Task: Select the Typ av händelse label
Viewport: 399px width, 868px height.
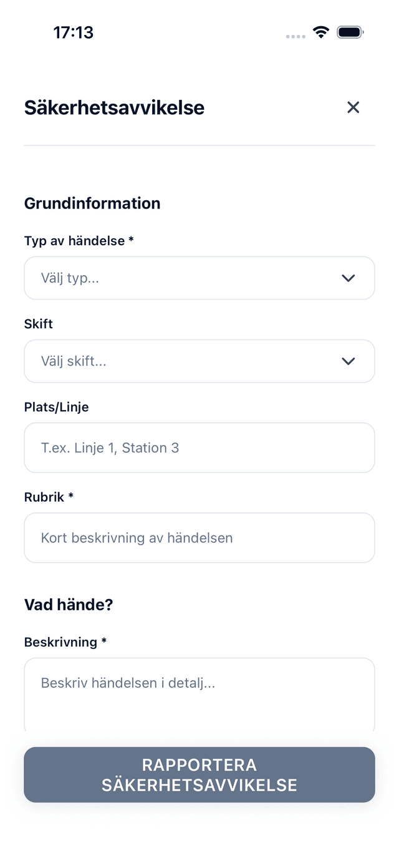Action: (79, 241)
